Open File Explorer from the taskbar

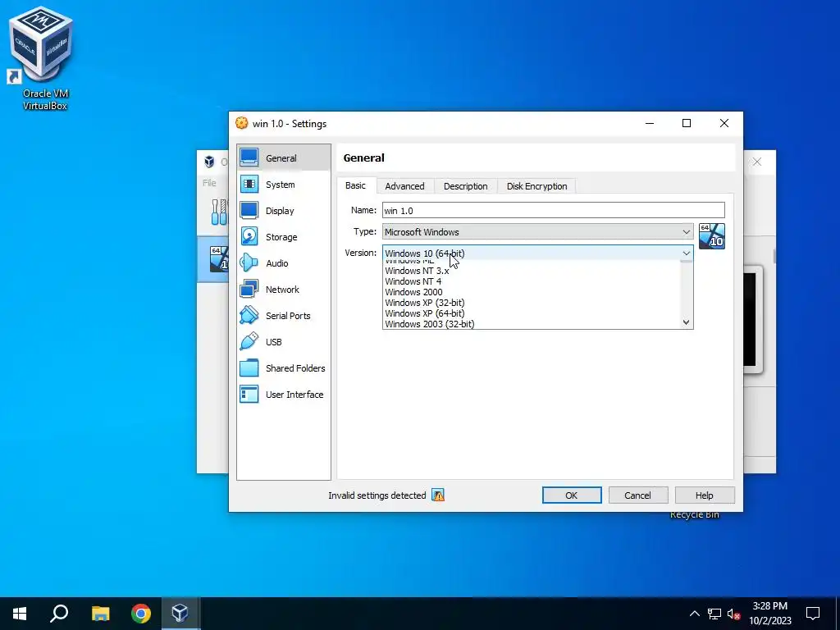(x=100, y=614)
